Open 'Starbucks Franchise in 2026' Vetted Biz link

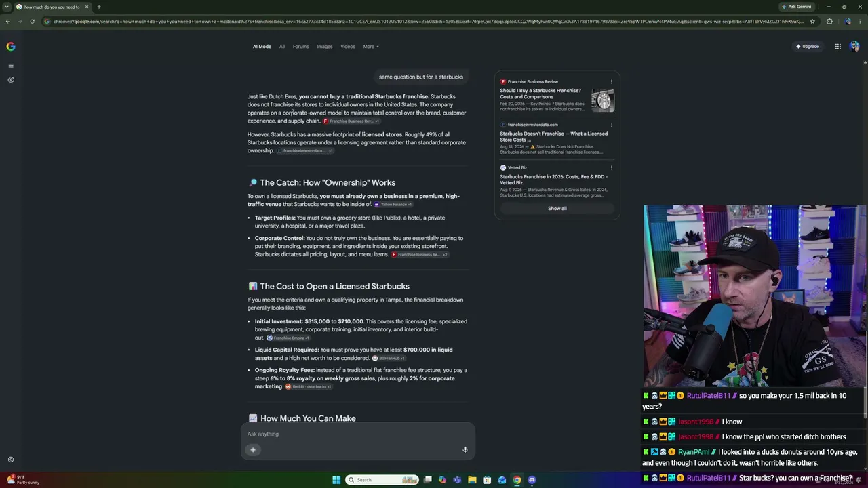coord(553,180)
